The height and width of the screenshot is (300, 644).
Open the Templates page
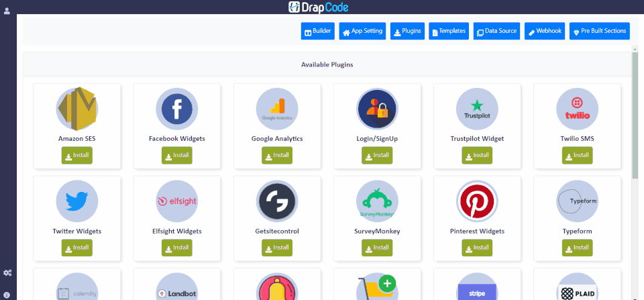(449, 32)
